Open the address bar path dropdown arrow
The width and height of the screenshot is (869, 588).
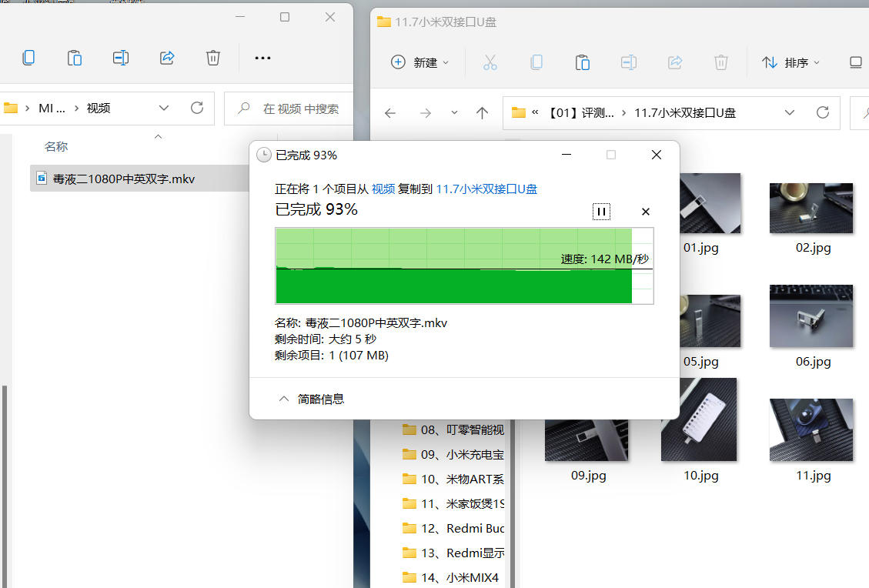click(x=790, y=112)
